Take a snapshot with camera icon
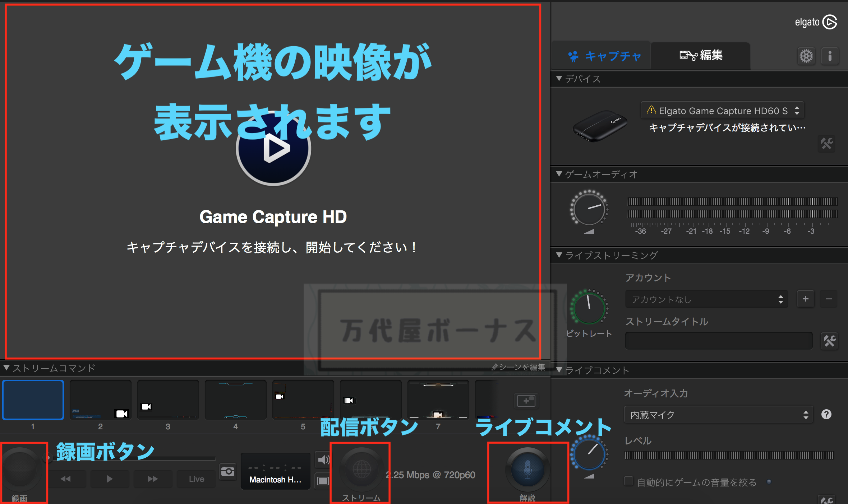 click(228, 471)
